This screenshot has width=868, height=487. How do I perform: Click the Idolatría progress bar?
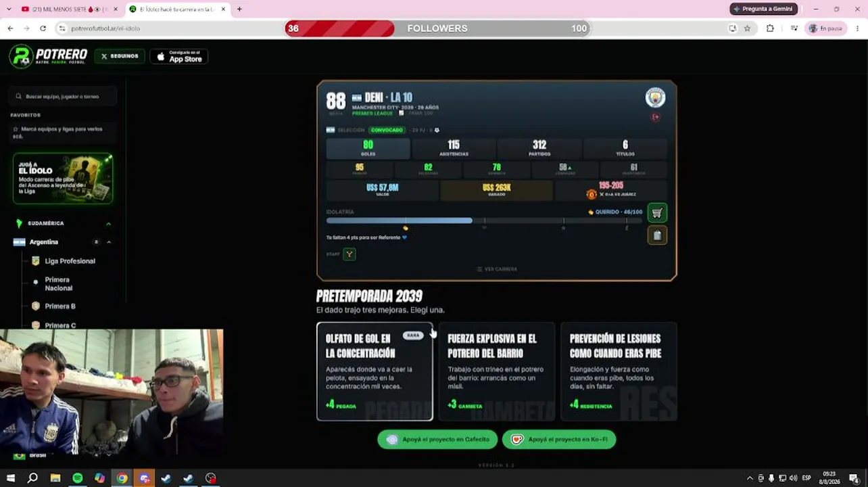tap(485, 221)
